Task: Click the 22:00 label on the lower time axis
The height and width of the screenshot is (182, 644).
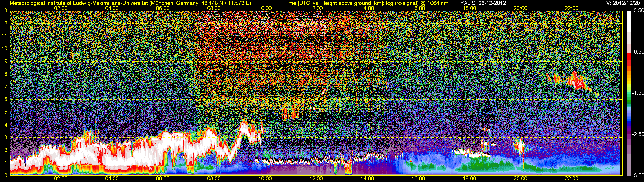Action: (571, 179)
